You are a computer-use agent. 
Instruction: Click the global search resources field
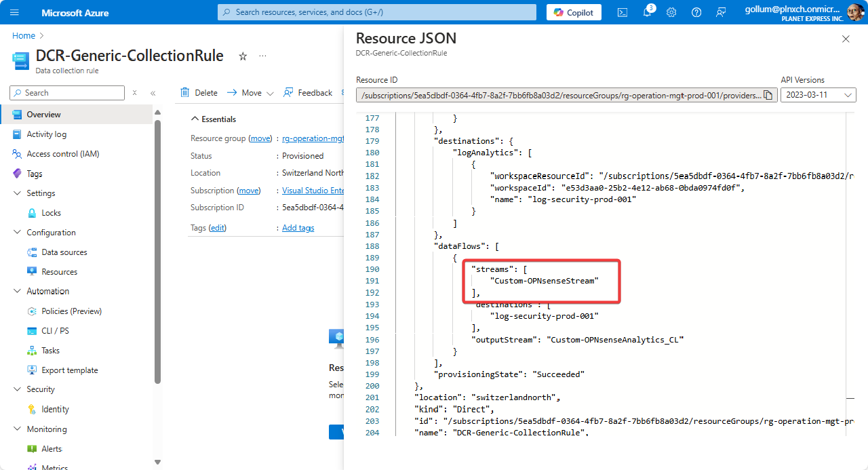376,12
